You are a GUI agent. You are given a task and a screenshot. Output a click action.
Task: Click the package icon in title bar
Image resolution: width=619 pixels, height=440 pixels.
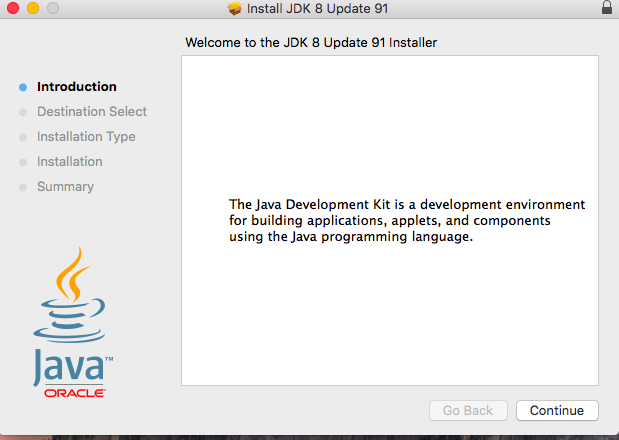point(234,8)
